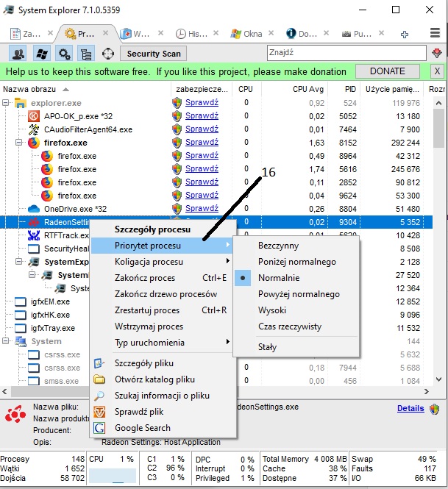Open the hamburger main menu

435,33
